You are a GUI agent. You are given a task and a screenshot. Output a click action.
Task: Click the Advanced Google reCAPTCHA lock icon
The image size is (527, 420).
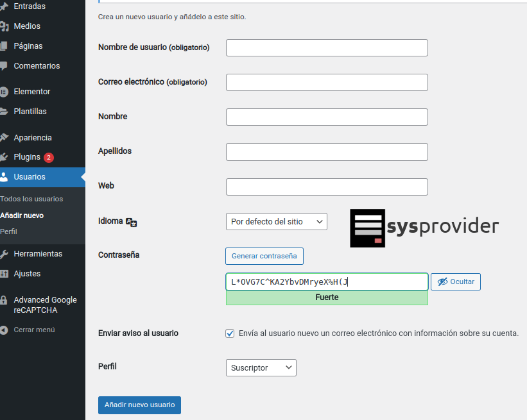click(3, 300)
